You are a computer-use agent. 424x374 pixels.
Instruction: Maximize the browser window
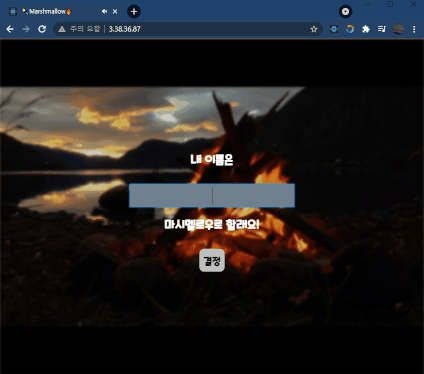click(390, 4)
